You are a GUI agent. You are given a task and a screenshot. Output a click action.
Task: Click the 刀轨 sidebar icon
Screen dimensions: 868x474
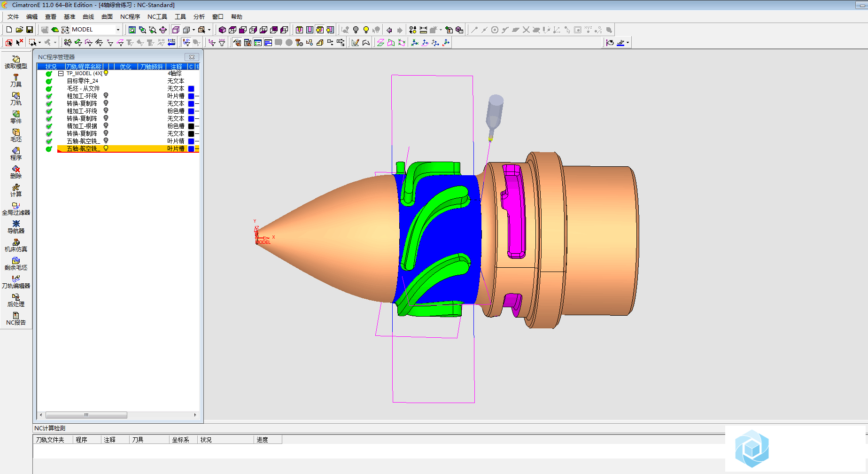pyautogui.click(x=16, y=99)
